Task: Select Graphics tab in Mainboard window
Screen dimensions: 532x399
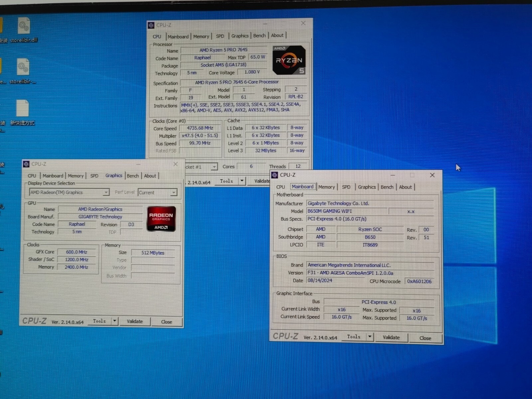Action: (x=367, y=187)
